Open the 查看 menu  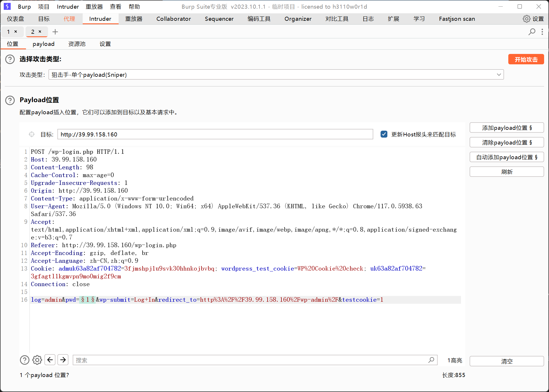pyautogui.click(x=115, y=7)
